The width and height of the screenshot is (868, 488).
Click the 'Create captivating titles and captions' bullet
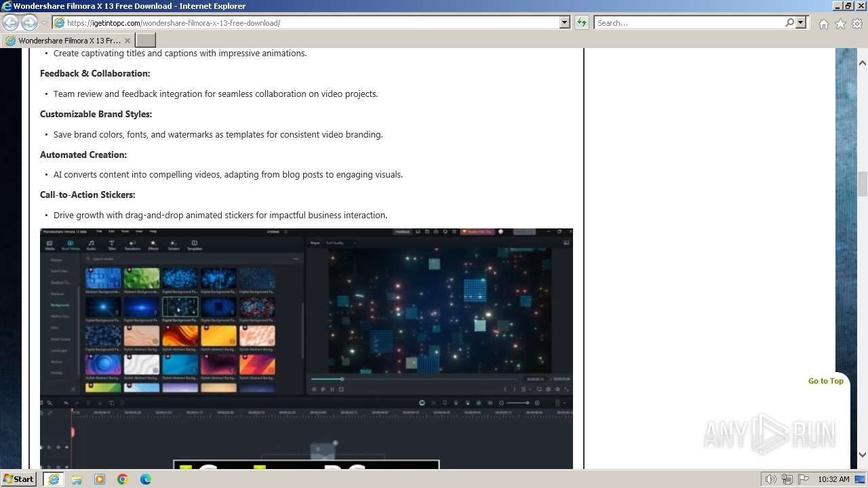(x=180, y=53)
